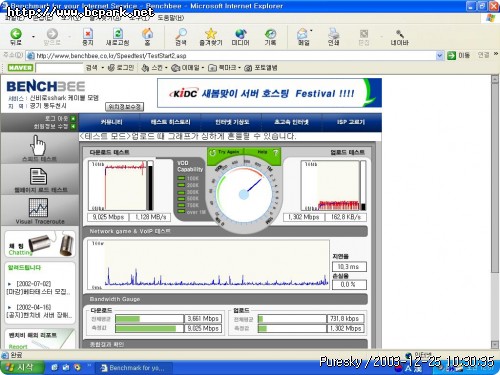Click the Try Again button
The image size is (500, 375).
[x=225, y=152]
